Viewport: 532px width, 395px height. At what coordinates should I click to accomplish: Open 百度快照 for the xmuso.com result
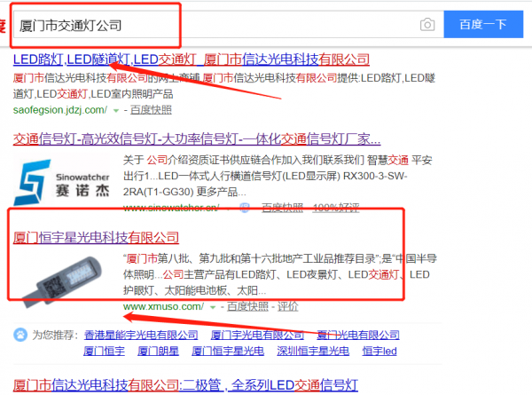(246, 306)
